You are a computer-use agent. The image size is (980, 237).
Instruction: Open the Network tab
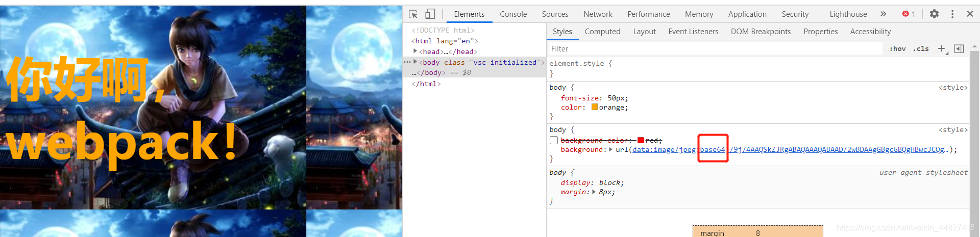(x=598, y=14)
